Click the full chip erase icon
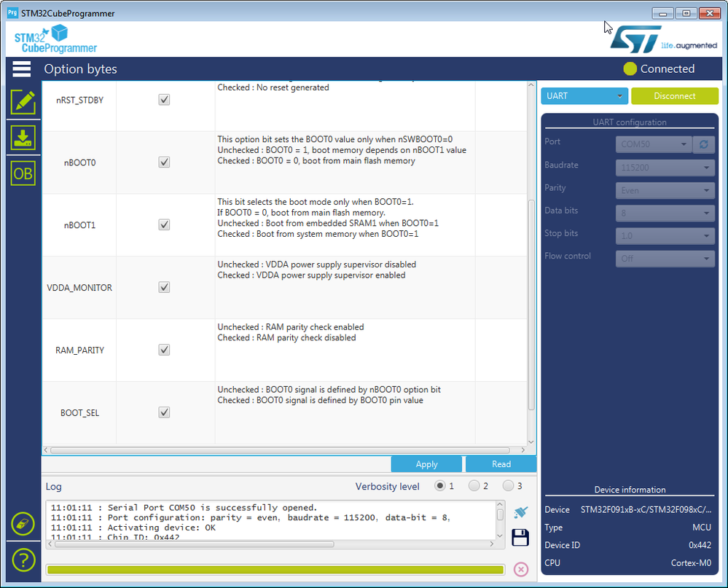The height and width of the screenshot is (588, 728). pos(23,525)
